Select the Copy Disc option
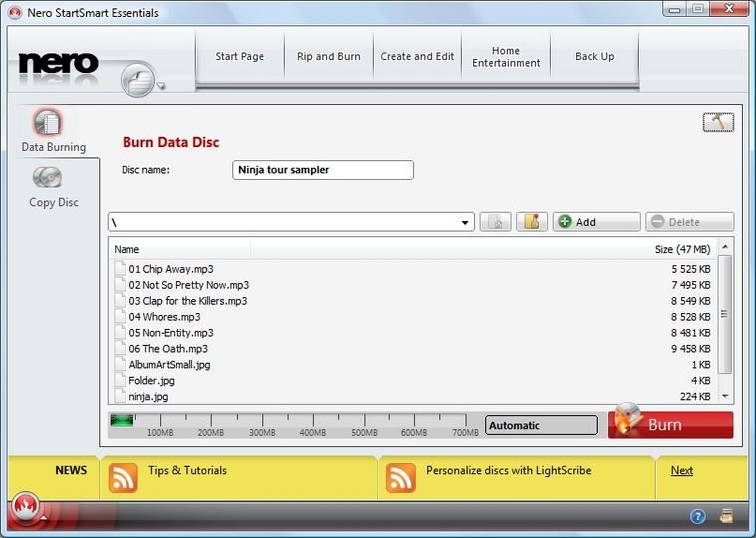This screenshot has height=538, width=756. tap(52, 186)
